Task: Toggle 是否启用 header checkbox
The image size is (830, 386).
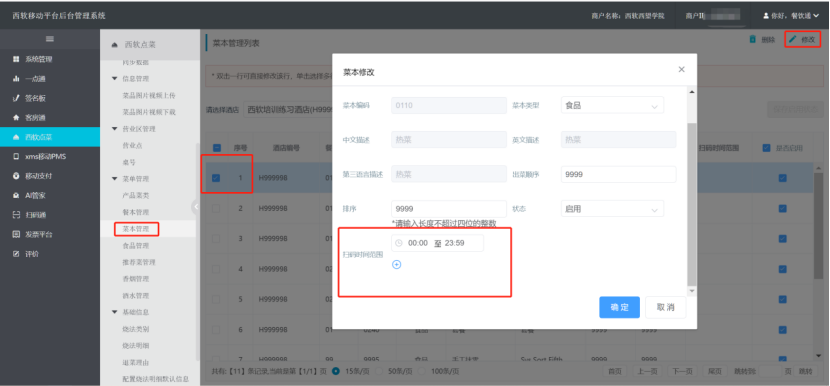Action: pyautogui.click(x=766, y=148)
